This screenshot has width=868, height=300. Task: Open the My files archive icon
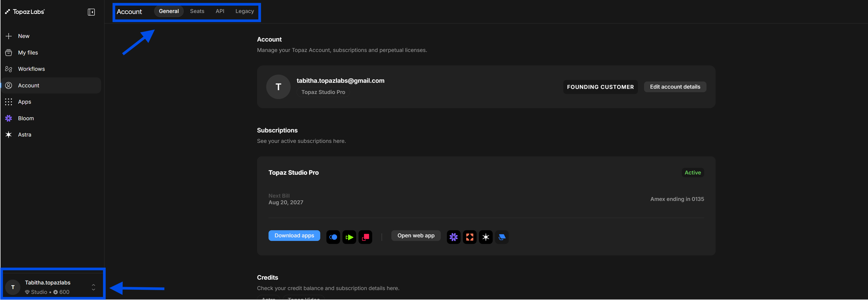9,52
